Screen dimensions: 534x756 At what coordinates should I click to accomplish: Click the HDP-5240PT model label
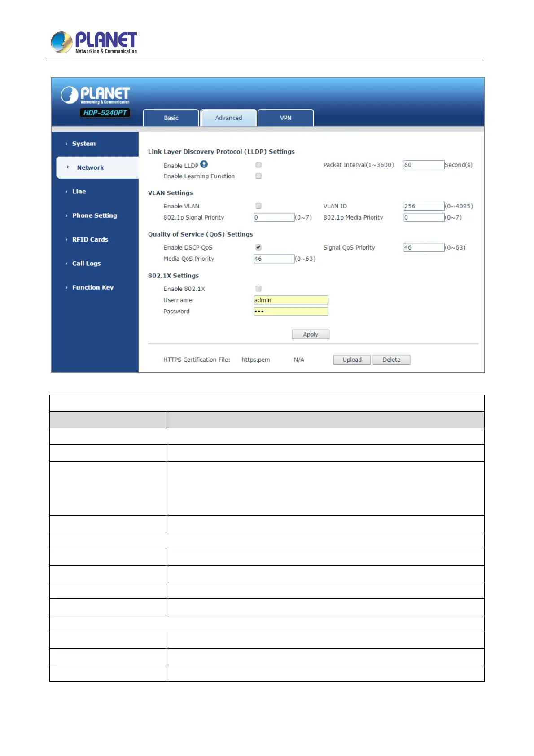[x=105, y=113]
